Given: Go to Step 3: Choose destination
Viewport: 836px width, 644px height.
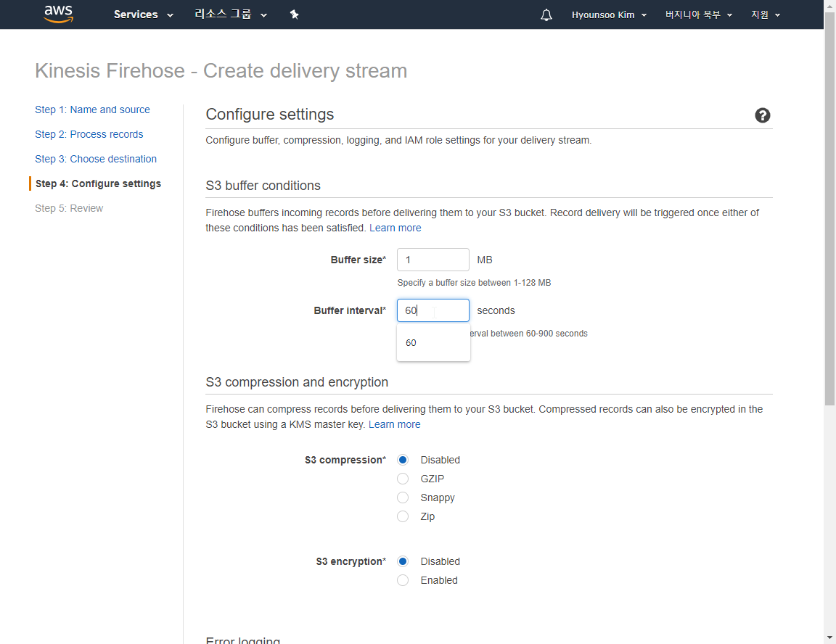Looking at the screenshot, I should click(96, 159).
